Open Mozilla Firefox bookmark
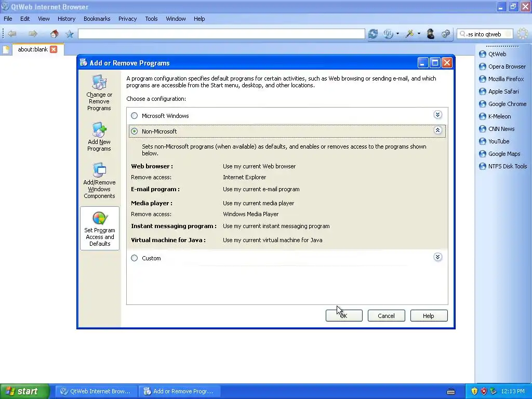 click(501, 79)
